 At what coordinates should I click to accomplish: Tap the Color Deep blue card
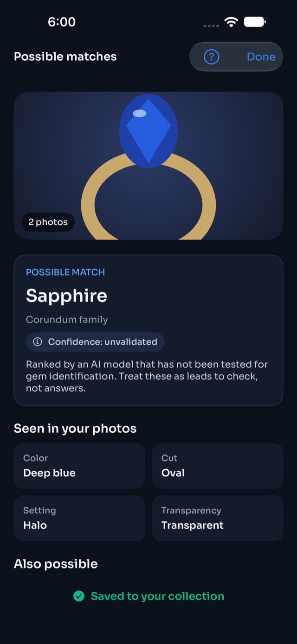pyautogui.click(x=79, y=466)
